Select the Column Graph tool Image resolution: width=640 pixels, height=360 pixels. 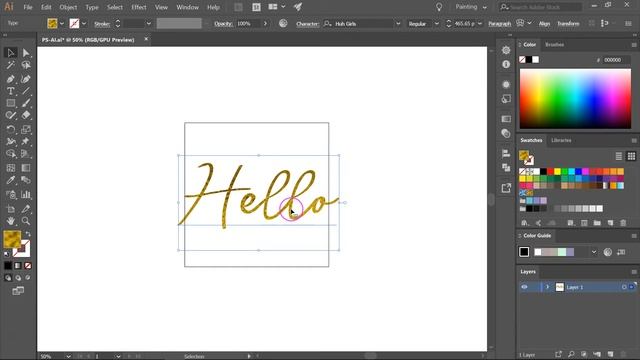pyautogui.click(x=26, y=195)
